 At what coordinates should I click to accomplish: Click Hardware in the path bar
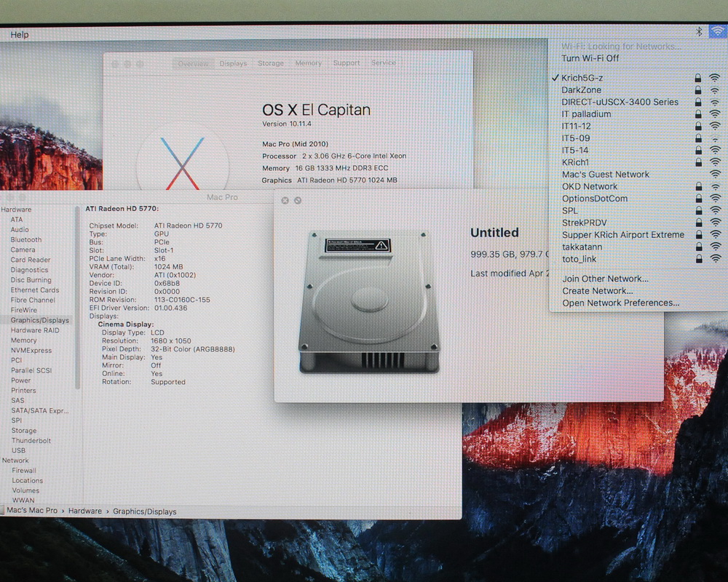point(85,511)
